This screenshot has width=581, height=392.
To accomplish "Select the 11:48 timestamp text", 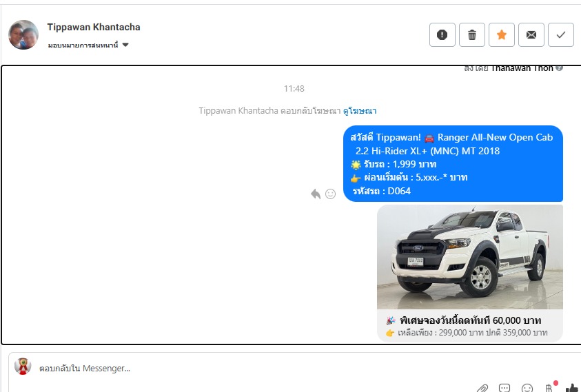I will pos(294,89).
